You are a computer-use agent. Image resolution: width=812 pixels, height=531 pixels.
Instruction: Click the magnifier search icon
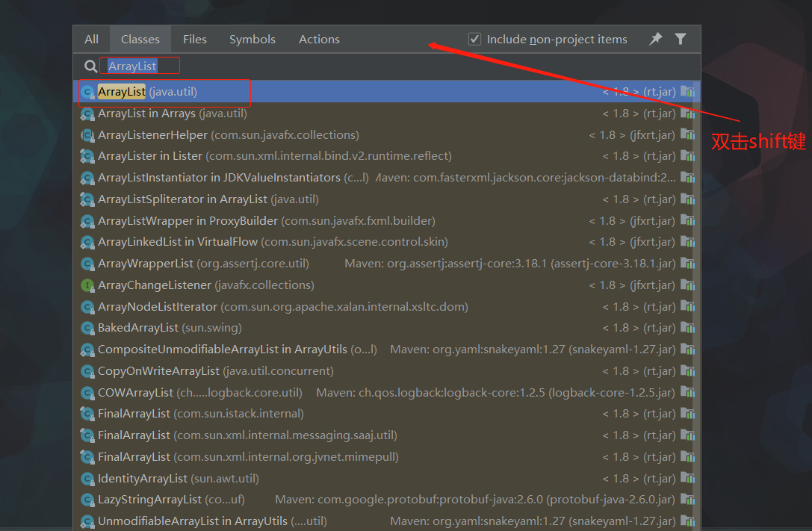pyautogui.click(x=90, y=66)
